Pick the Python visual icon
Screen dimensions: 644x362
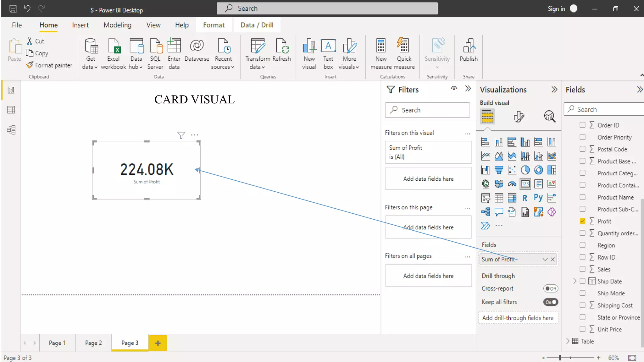coord(538,198)
